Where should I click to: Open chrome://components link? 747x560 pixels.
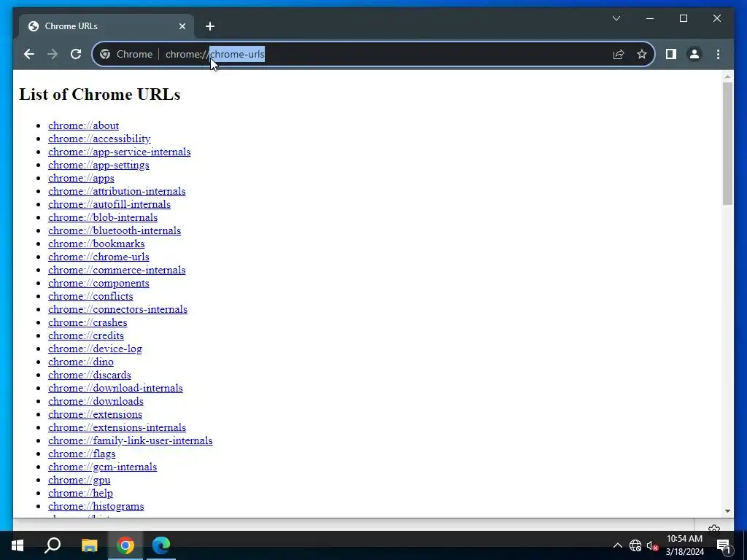pyautogui.click(x=98, y=283)
